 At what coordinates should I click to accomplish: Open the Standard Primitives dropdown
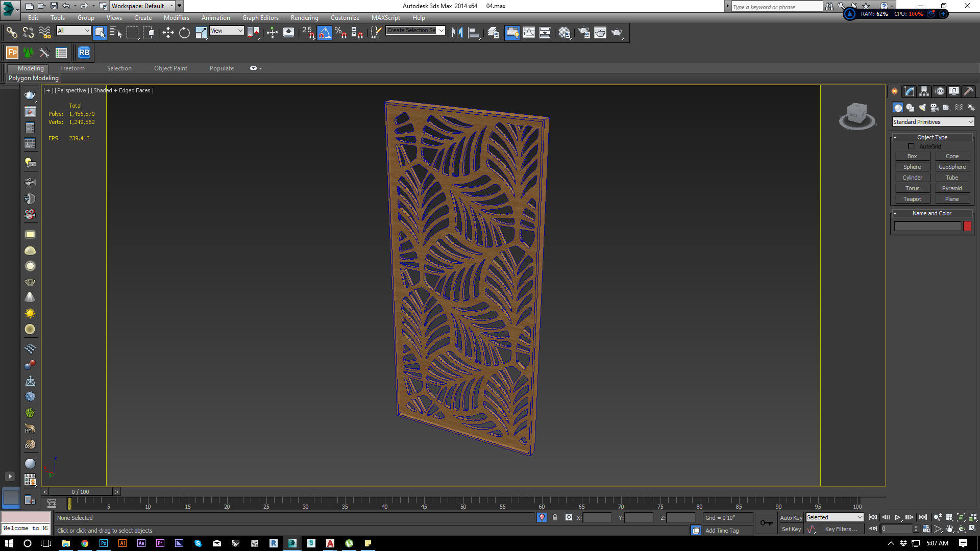point(933,122)
